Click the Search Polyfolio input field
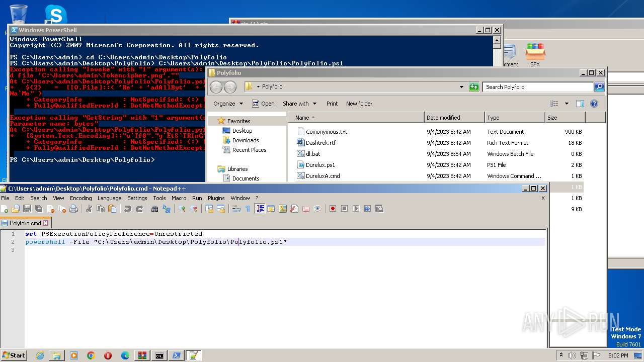644x362 pixels. (538, 87)
